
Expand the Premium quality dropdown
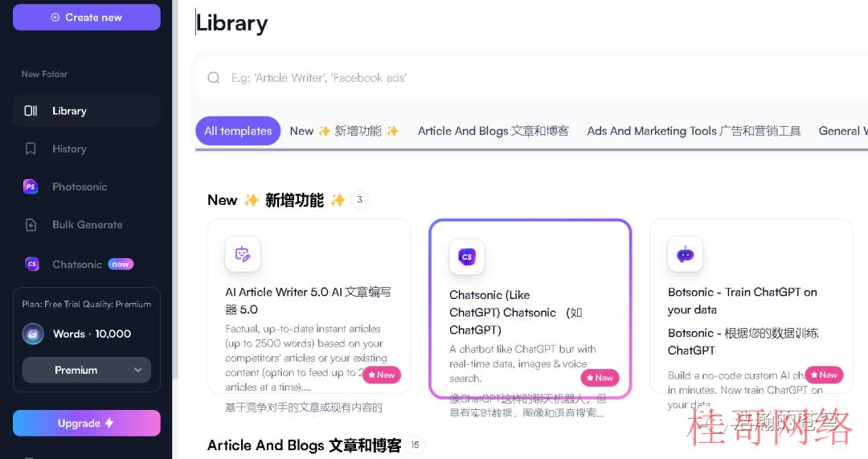pyautogui.click(x=86, y=370)
